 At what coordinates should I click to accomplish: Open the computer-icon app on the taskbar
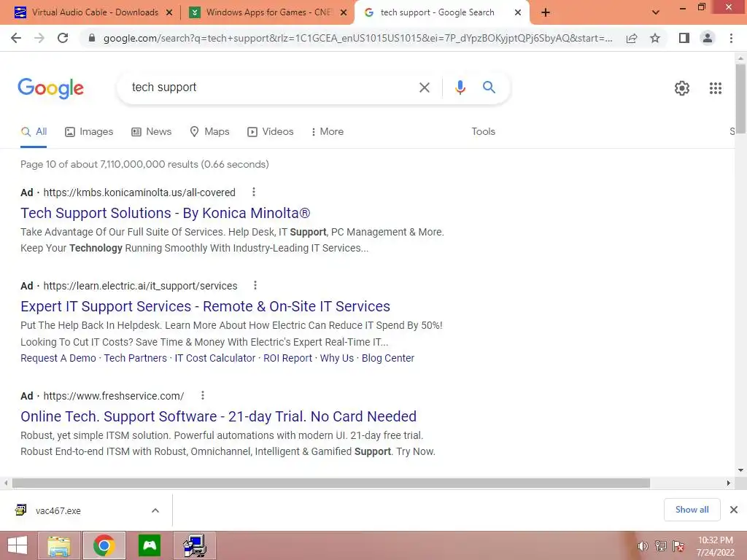click(x=195, y=545)
